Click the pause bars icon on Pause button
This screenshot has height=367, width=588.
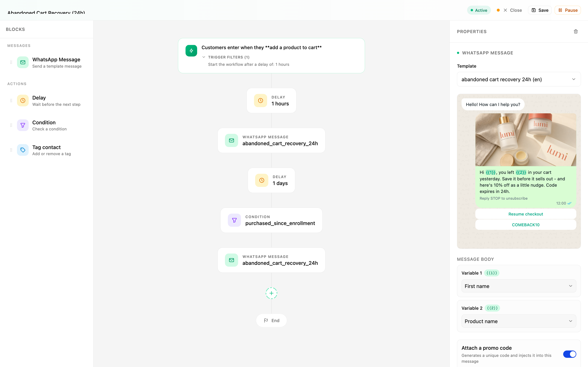pyautogui.click(x=560, y=10)
